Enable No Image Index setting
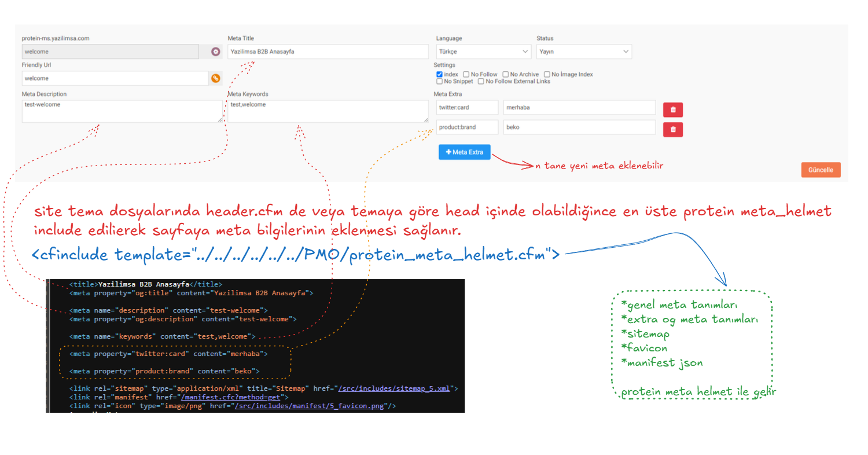The image size is (868, 455). 547,75
